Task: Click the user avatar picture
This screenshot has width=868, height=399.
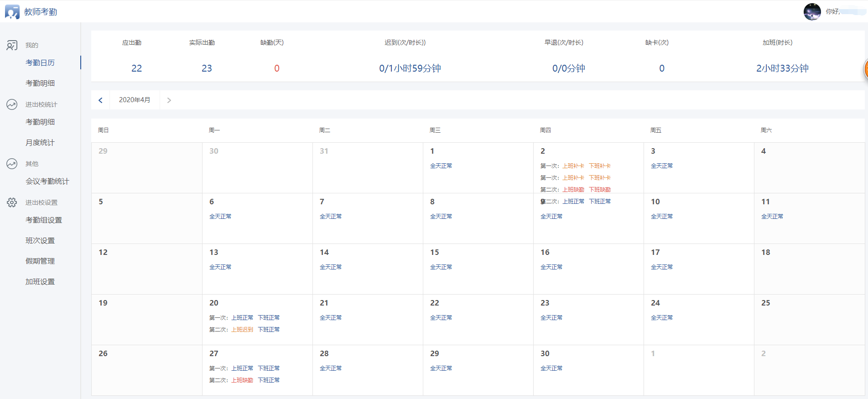Action: 812,11
